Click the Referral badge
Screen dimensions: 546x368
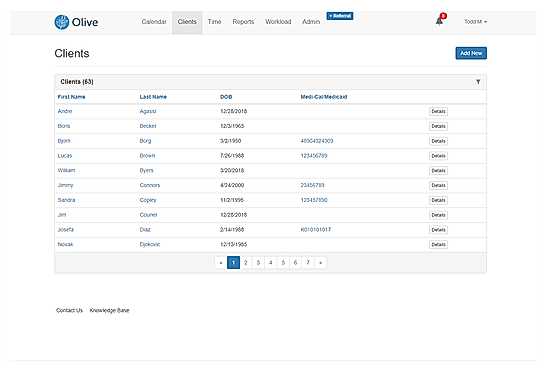pyautogui.click(x=340, y=16)
